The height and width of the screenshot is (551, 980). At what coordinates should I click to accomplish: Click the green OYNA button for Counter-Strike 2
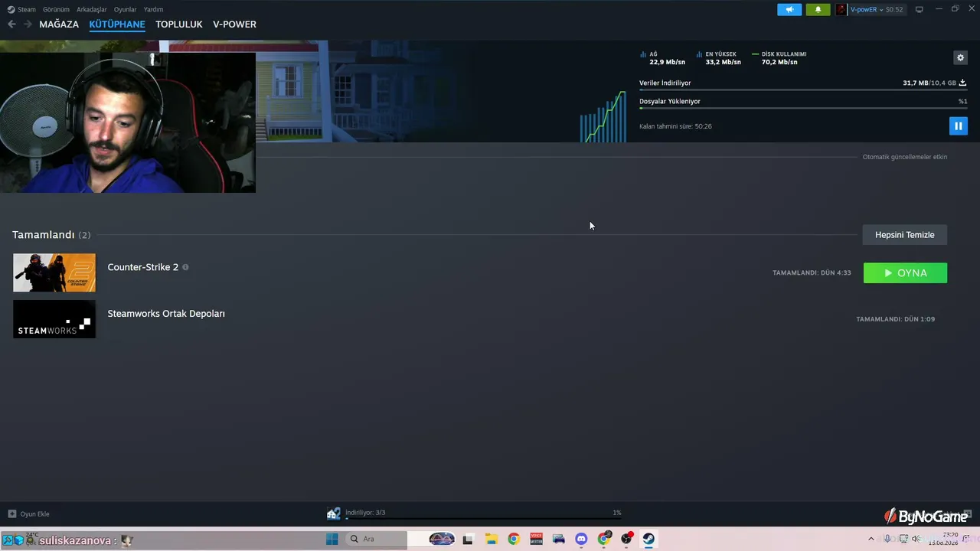pyautogui.click(x=905, y=273)
